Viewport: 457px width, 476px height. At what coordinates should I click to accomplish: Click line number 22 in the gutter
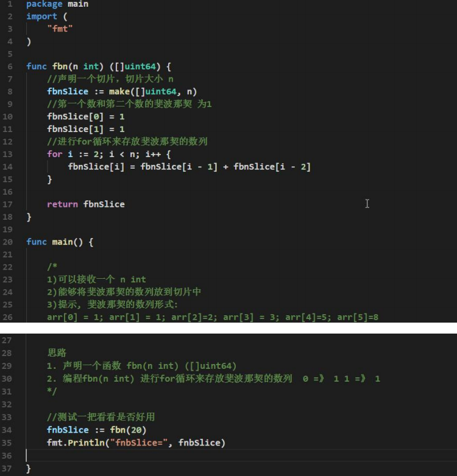(x=7, y=267)
